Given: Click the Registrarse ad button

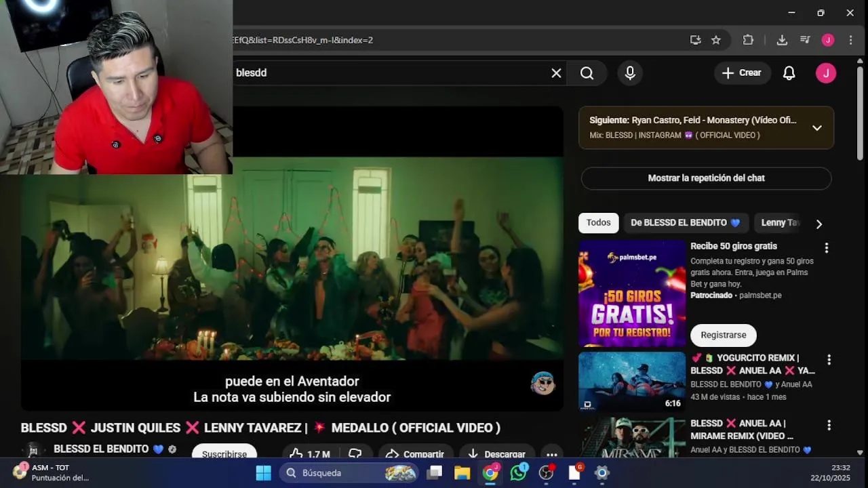Looking at the screenshot, I should [x=724, y=335].
